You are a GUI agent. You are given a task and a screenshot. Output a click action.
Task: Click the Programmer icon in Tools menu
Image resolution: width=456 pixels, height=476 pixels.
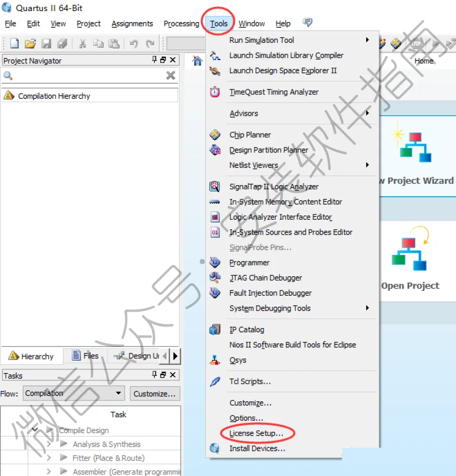[x=215, y=262]
